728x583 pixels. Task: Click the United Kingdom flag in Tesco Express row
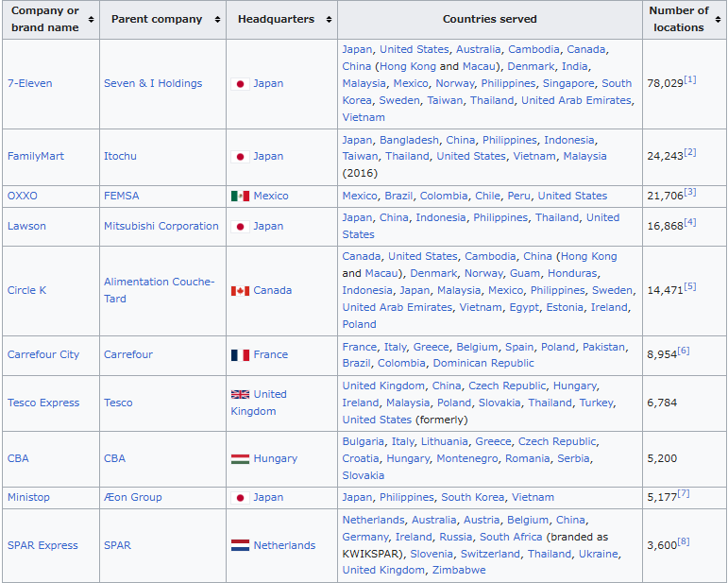(x=240, y=394)
